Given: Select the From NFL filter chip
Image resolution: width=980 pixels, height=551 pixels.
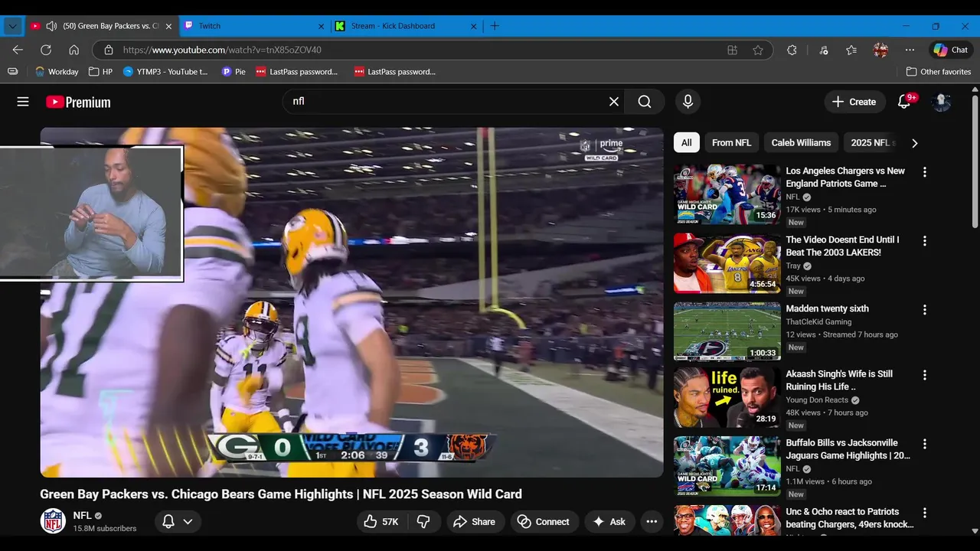Looking at the screenshot, I should tap(731, 142).
